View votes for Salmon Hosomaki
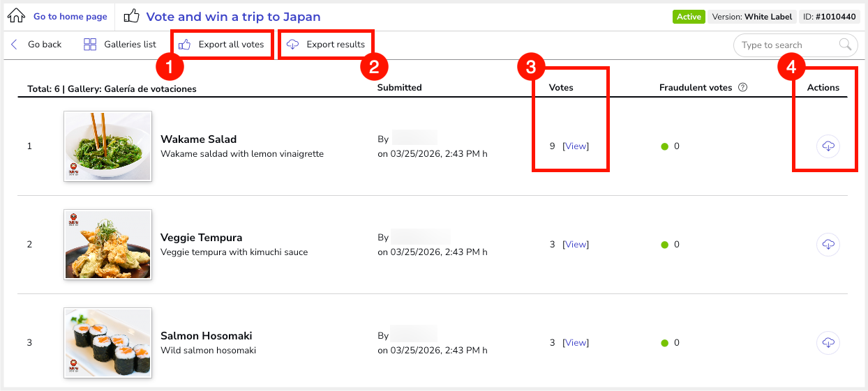 coord(576,343)
